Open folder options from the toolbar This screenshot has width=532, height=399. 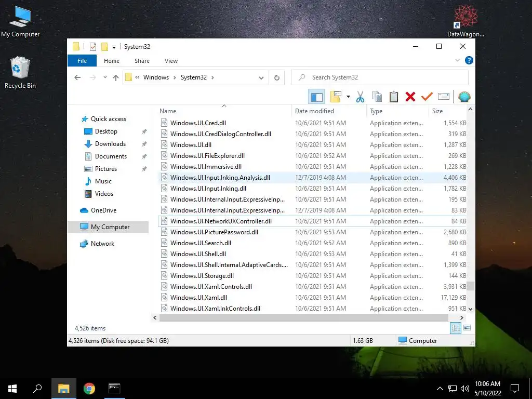[x=336, y=97]
